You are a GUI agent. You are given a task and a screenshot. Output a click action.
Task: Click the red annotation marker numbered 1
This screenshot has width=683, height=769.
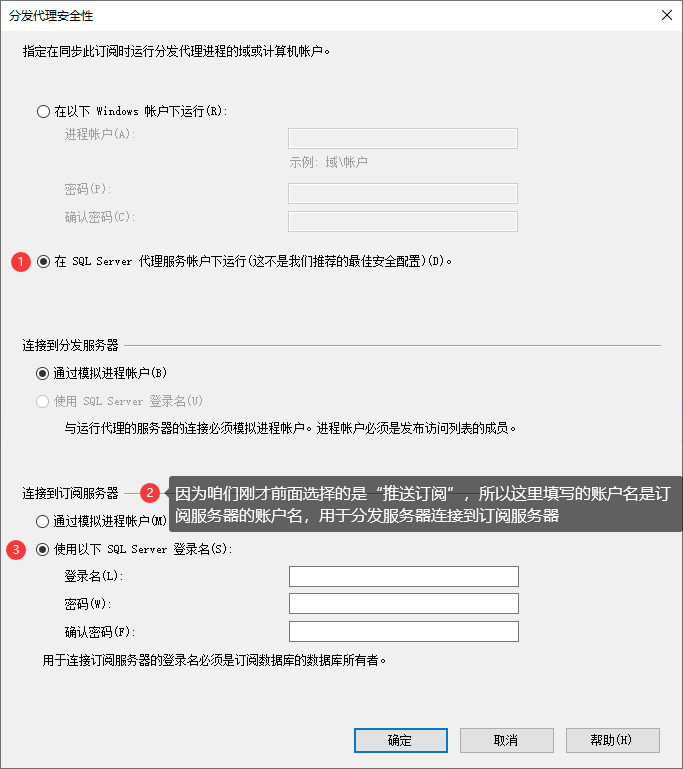(21, 262)
